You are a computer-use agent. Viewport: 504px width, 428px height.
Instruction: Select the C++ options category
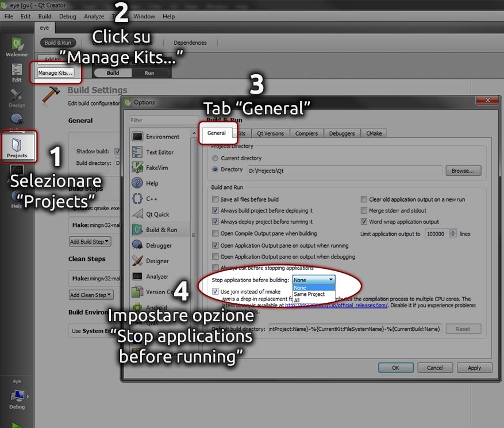tap(160, 199)
